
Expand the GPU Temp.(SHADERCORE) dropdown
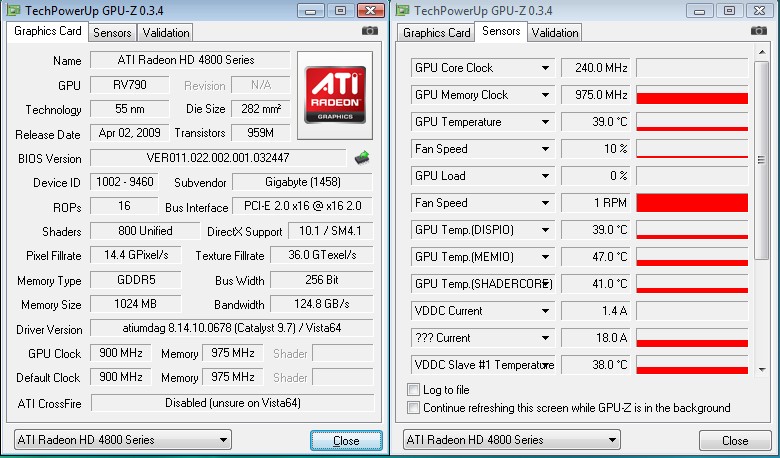pyautogui.click(x=546, y=284)
